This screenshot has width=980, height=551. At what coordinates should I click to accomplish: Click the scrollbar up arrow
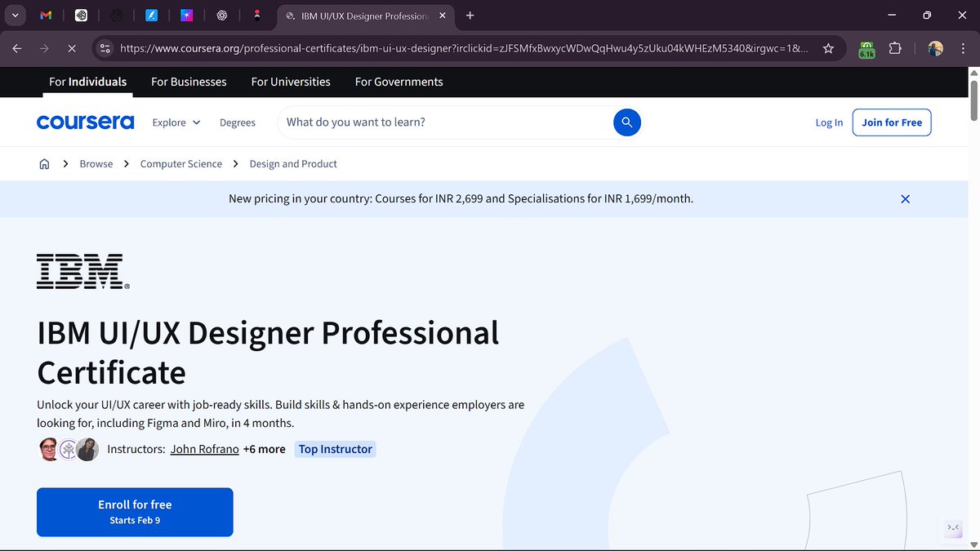(973, 73)
